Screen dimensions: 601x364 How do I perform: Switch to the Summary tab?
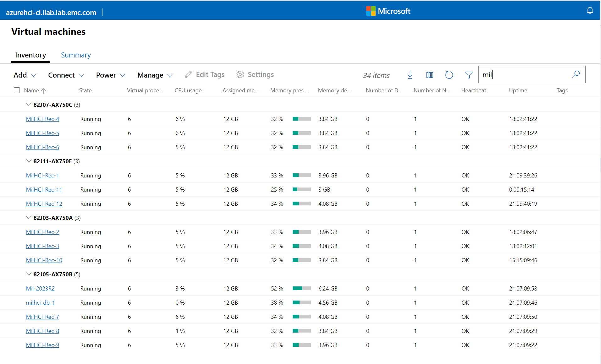(76, 55)
